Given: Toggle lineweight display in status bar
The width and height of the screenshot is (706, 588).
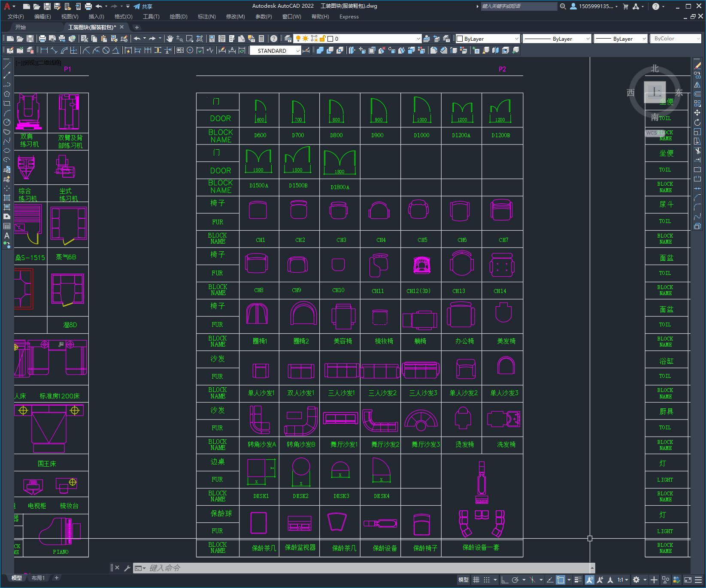Looking at the screenshot, I should (579, 580).
